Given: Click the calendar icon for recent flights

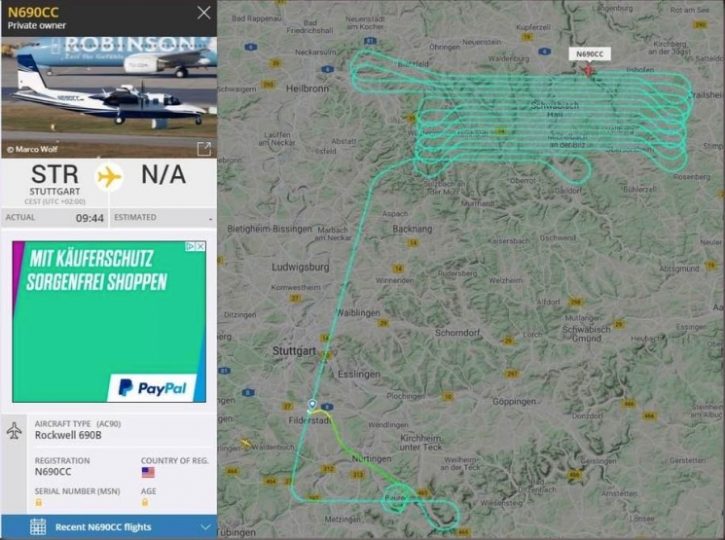Looking at the screenshot, I should [x=38, y=527].
